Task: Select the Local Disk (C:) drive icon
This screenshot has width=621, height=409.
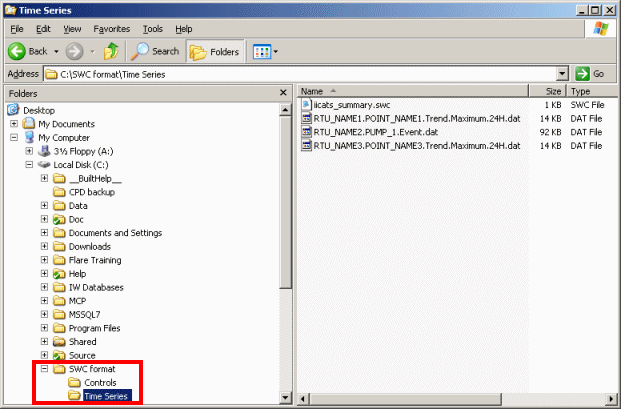Action: tap(44, 165)
